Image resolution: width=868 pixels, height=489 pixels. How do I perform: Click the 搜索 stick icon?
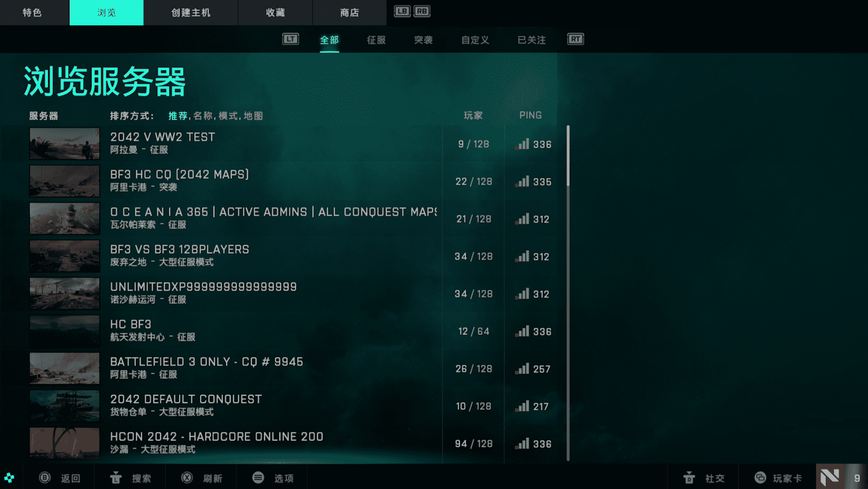116,477
